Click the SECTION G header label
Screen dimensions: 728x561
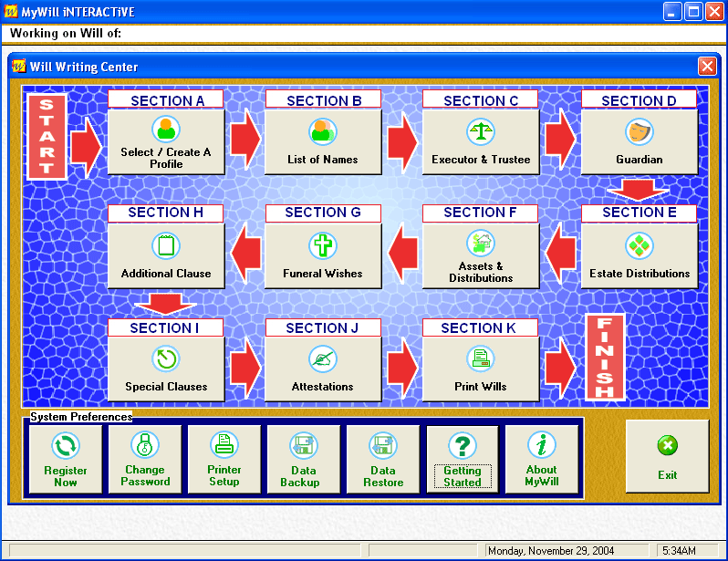click(x=323, y=213)
